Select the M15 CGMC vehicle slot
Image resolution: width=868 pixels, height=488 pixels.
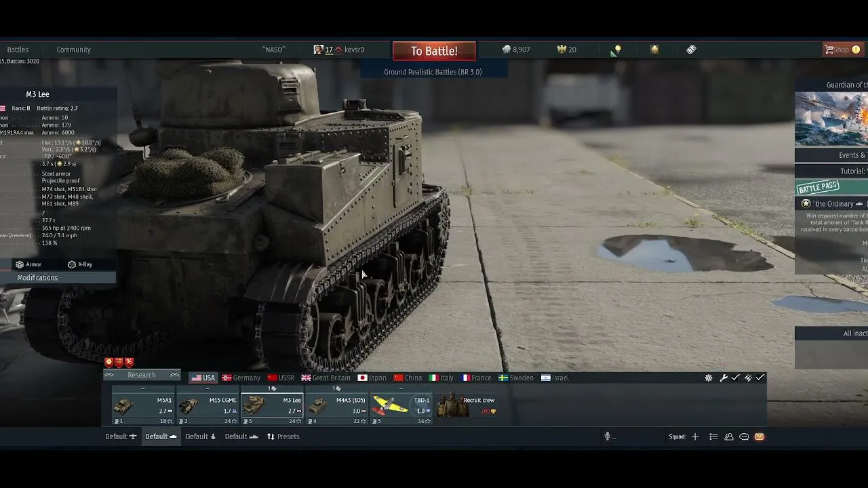(208, 405)
